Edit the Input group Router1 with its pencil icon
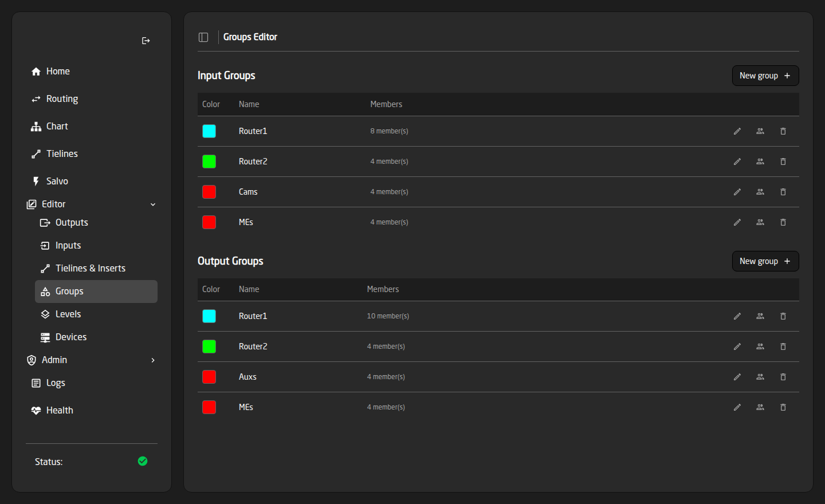This screenshot has height=504, width=825. click(737, 131)
